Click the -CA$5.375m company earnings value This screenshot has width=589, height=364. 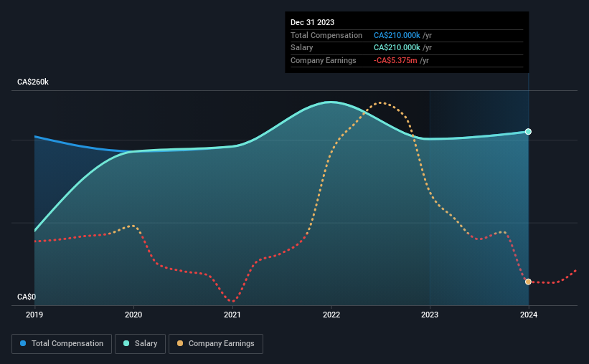(395, 60)
